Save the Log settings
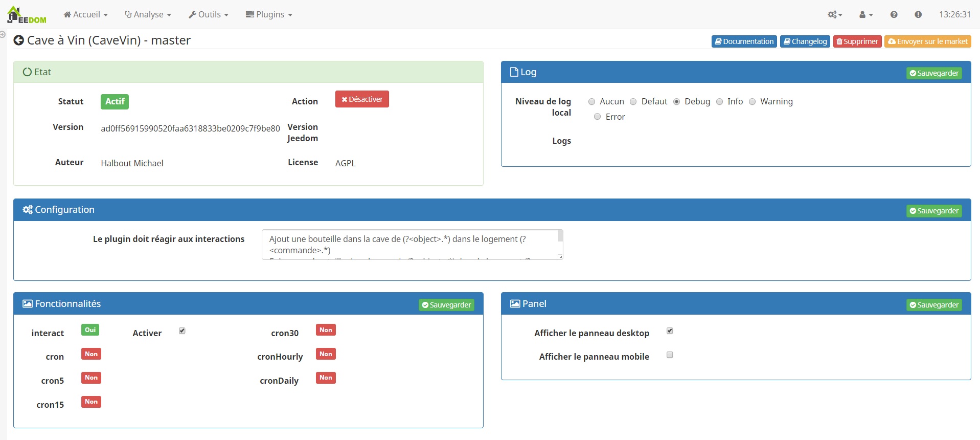 [934, 73]
